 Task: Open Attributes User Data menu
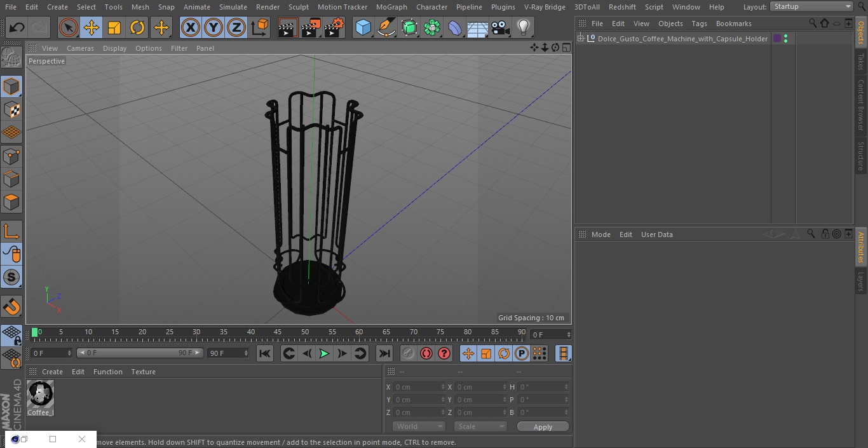(656, 234)
